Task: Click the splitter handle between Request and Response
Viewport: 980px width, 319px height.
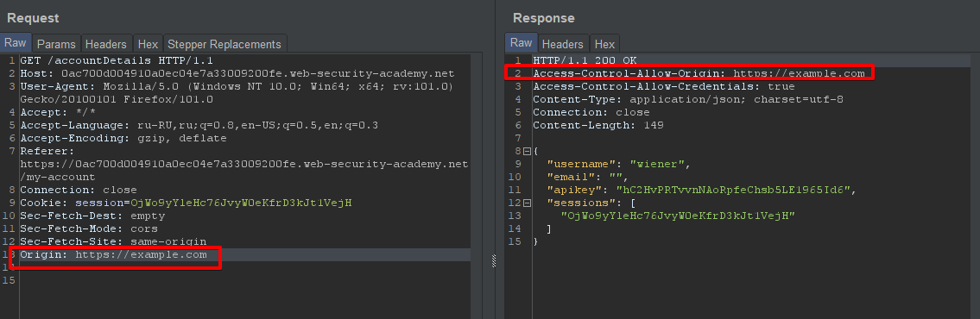Action: (494, 260)
